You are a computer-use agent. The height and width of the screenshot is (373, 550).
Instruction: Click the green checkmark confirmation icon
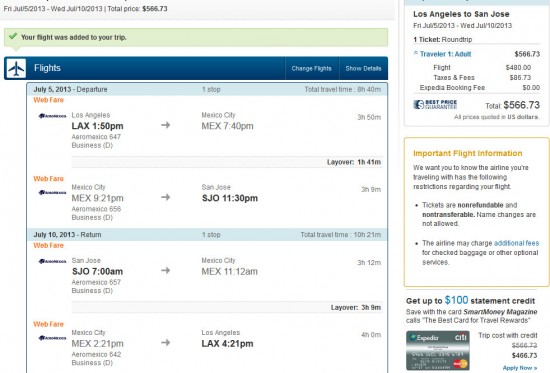(13, 36)
